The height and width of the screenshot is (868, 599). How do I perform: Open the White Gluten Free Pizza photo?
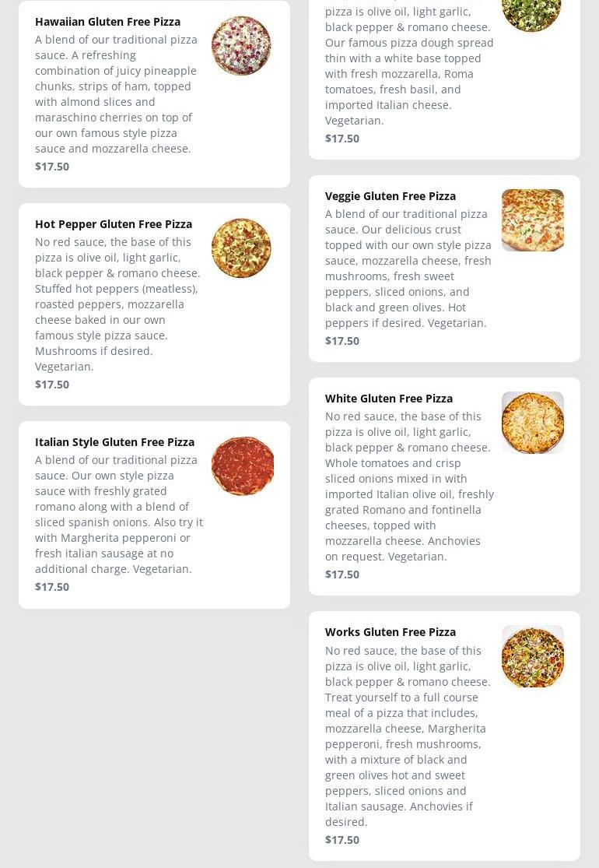coord(532,423)
